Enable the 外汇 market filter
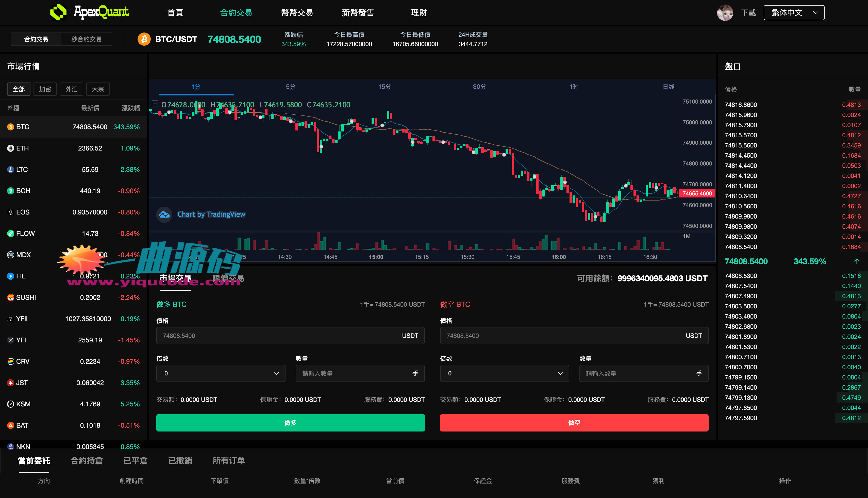Image resolution: width=868 pixels, height=498 pixels. (x=72, y=89)
